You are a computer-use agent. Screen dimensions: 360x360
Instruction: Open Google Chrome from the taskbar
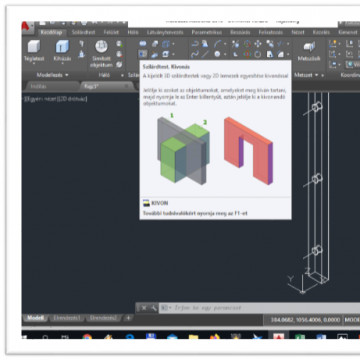pos(87,337)
